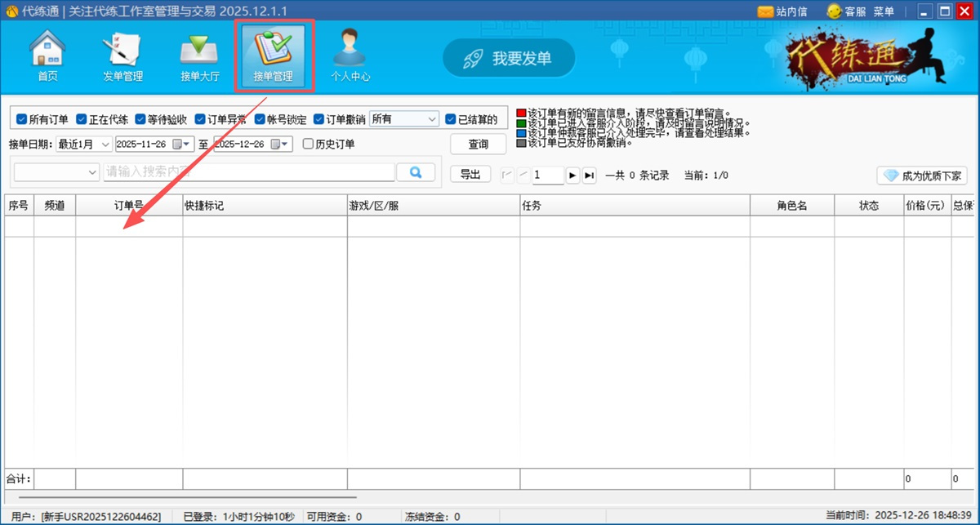Launch 我要发单 rocket button
The height and width of the screenshot is (525, 980).
coord(509,58)
